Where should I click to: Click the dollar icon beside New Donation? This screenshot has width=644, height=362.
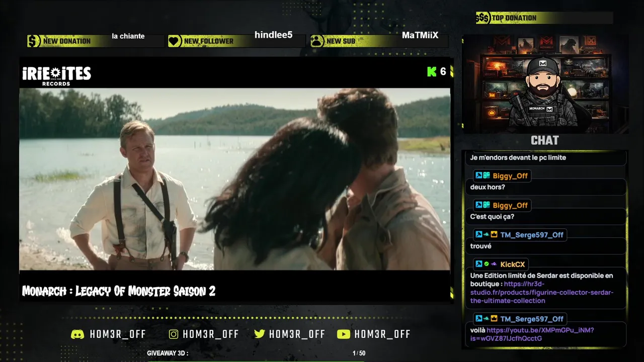[x=34, y=41]
